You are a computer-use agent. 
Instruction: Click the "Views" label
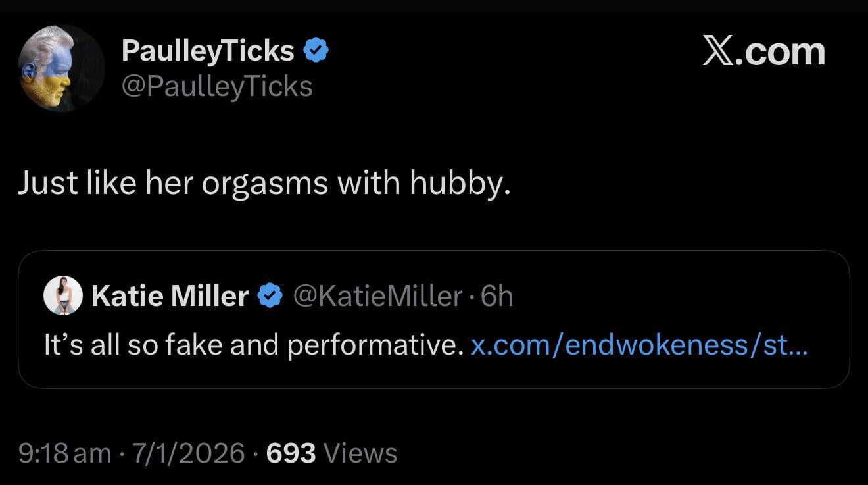pyautogui.click(x=361, y=453)
